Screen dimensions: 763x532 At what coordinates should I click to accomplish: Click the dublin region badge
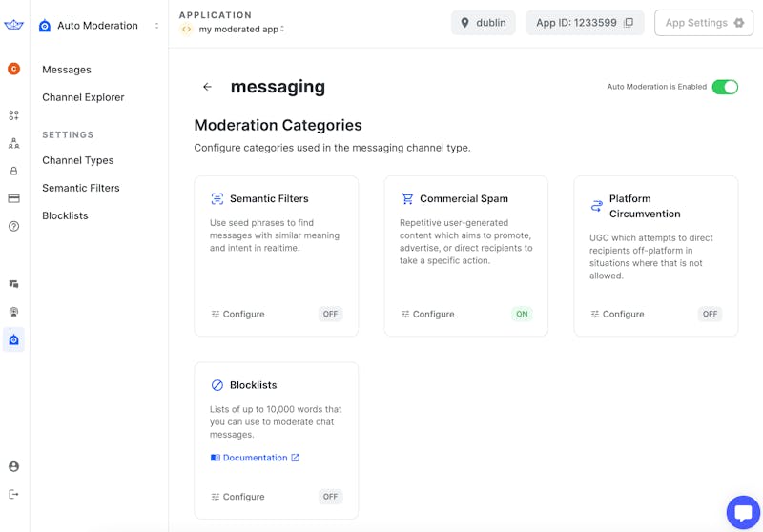484,23
